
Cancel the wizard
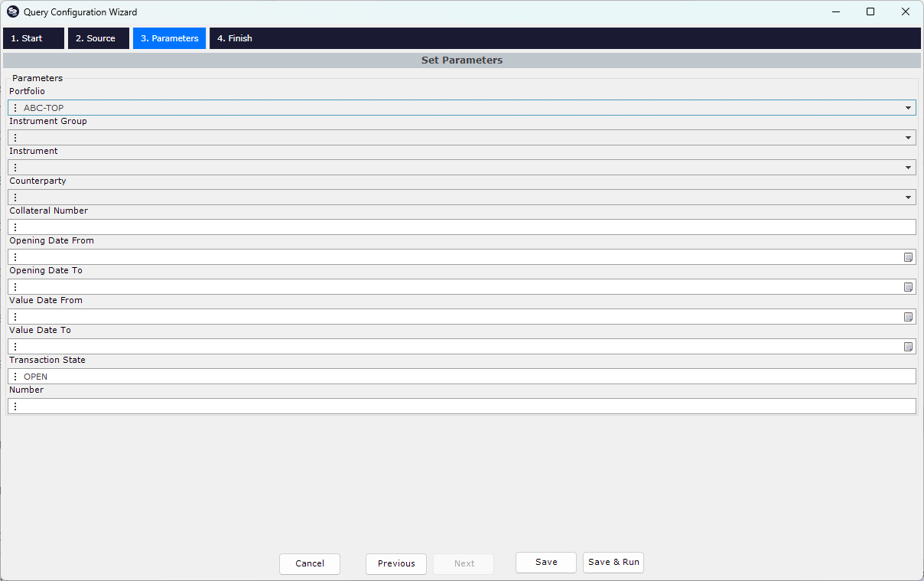(x=310, y=563)
